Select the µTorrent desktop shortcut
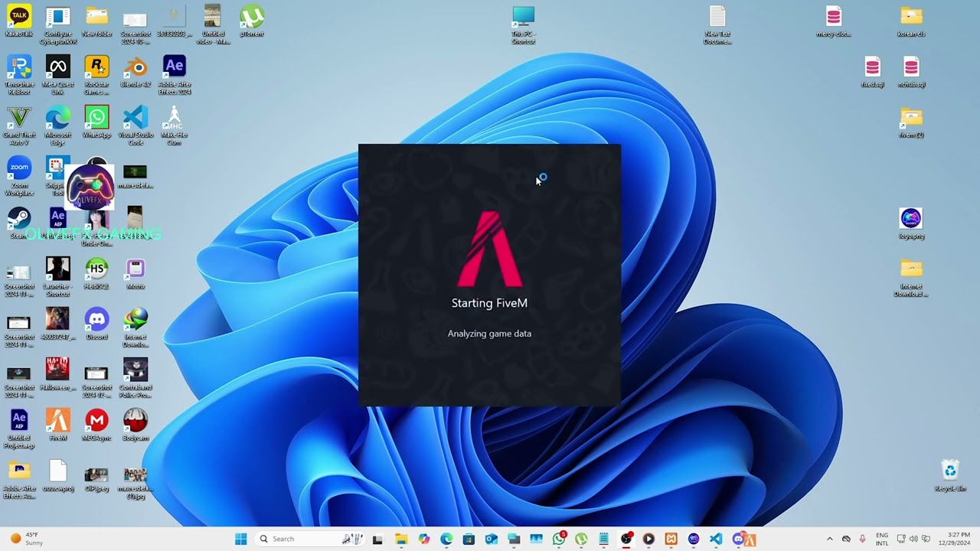Screen dimensions: 980x551 252,21
